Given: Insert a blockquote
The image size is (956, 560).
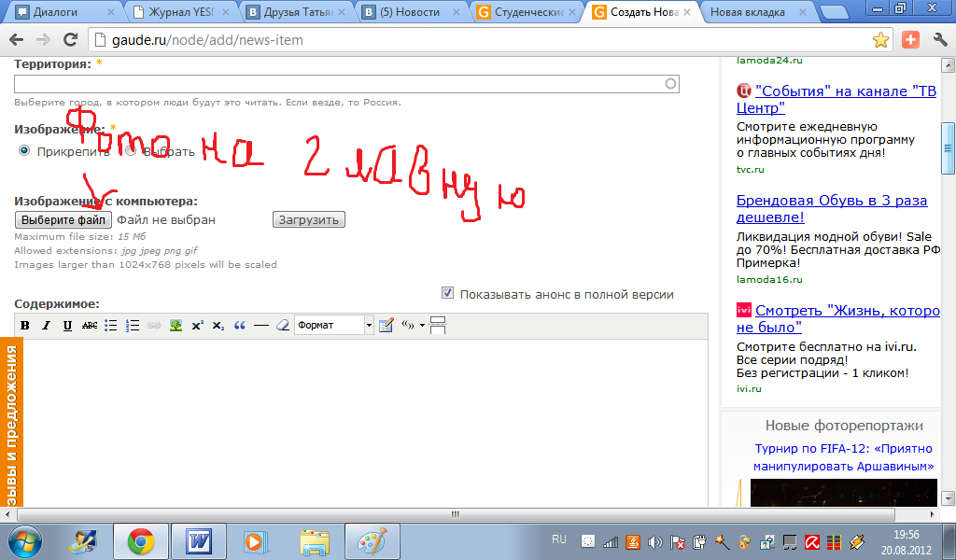Looking at the screenshot, I should (x=240, y=326).
